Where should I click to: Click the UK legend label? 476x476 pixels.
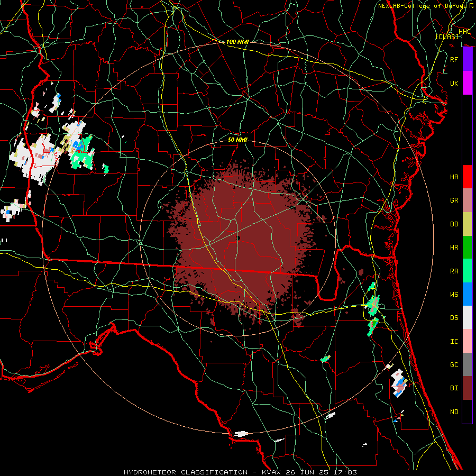pos(454,83)
